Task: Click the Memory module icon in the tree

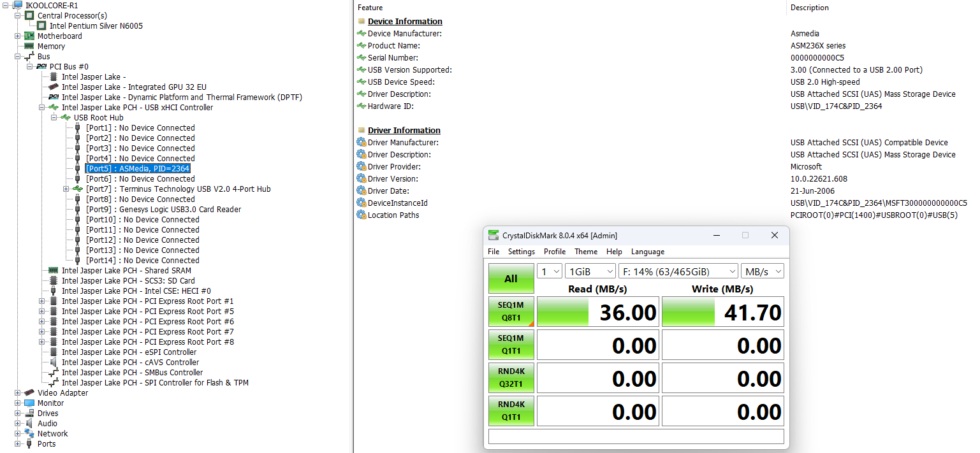Action: (x=29, y=46)
